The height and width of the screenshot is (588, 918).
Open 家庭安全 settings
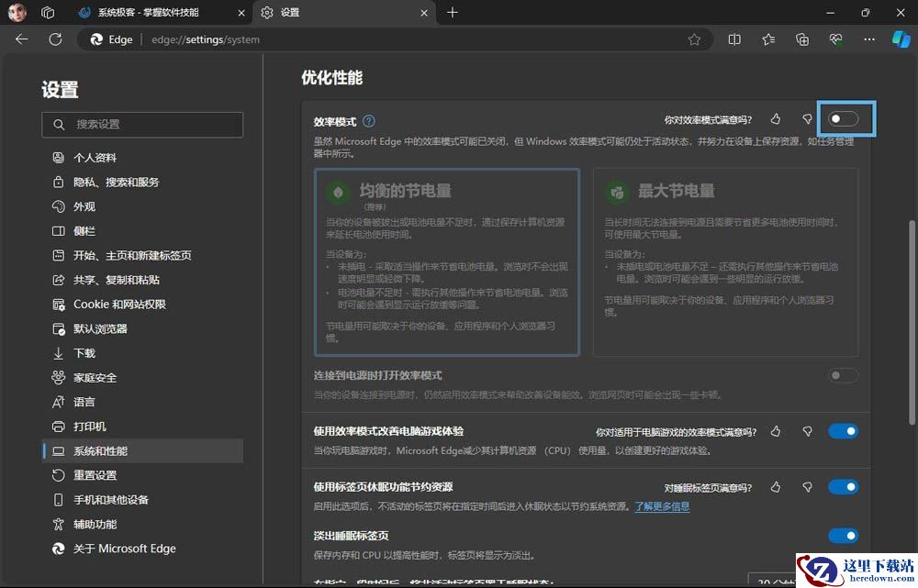coord(142,377)
